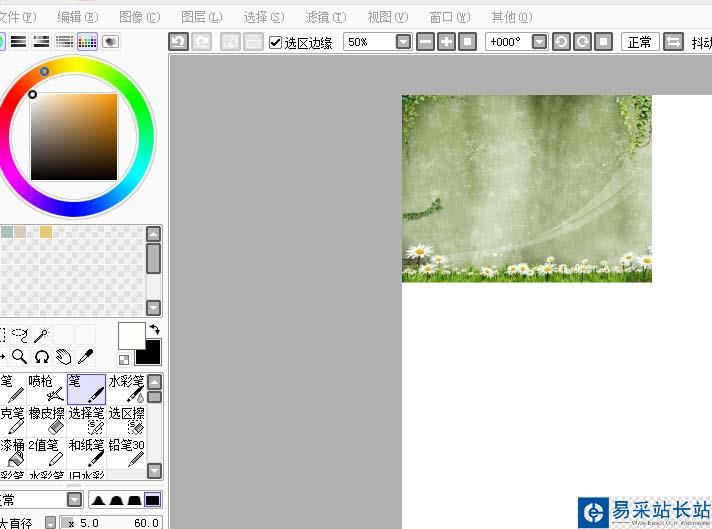Reset canvas rotation square button

pyautogui.click(x=603, y=42)
